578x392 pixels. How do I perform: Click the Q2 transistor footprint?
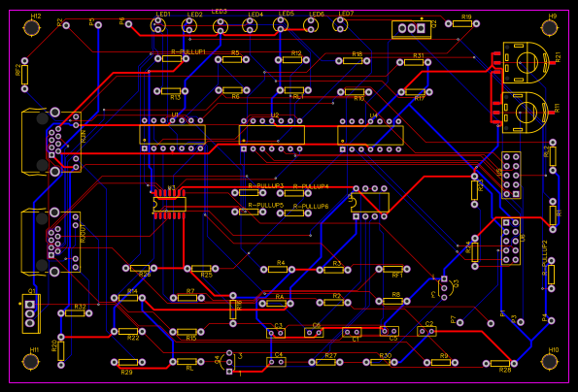412,29
